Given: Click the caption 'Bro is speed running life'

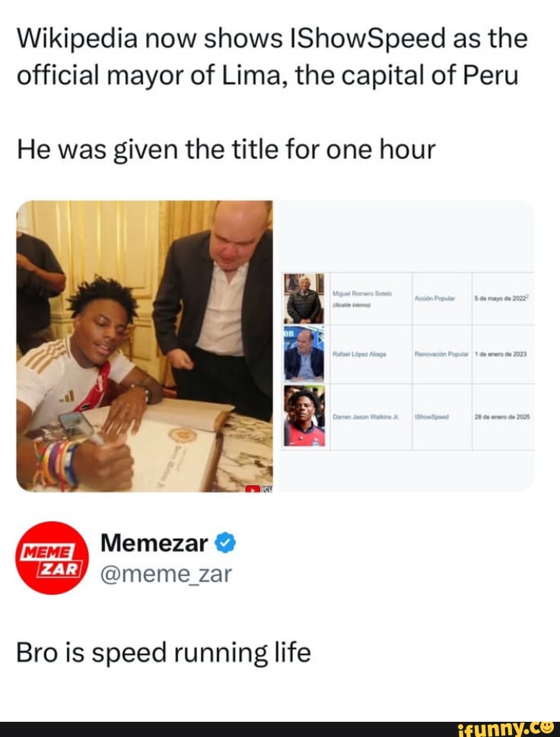Looking at the screenshot, I should (164, 653).
